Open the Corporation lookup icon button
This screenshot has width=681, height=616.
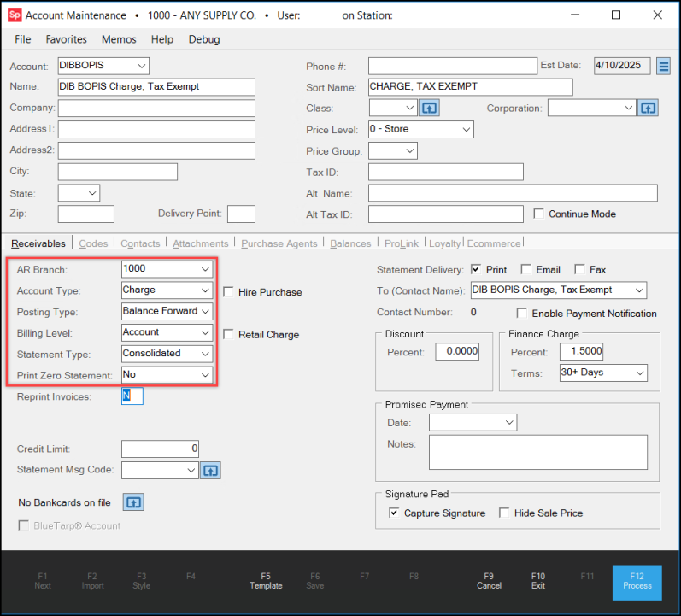[649, 109]
